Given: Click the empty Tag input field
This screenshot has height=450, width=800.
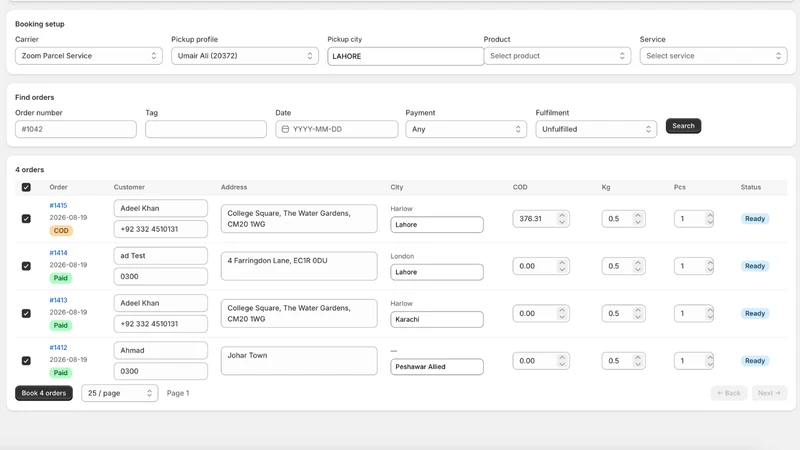Looking at the screenshot, I should coord(206,129).
